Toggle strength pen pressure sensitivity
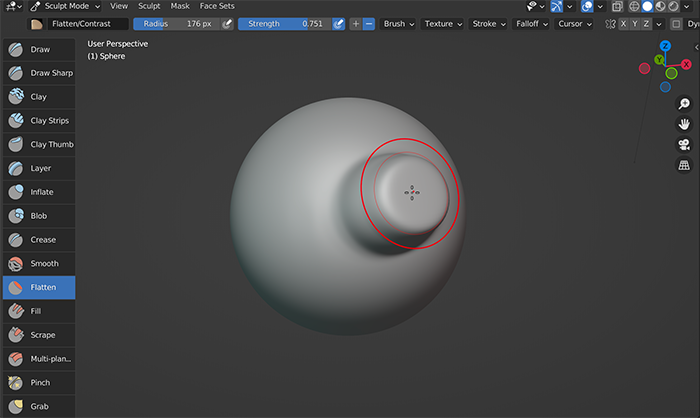This screenshot has height=418, width=700. (x=338, y=24)
